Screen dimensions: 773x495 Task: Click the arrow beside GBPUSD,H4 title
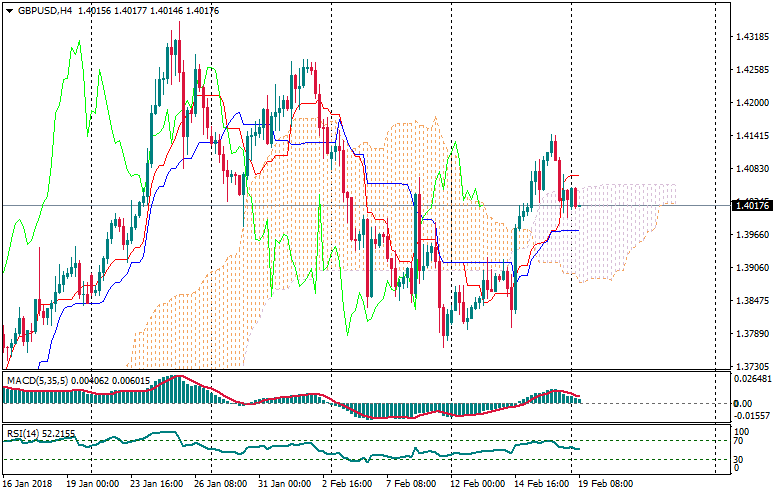click(10, 10)
